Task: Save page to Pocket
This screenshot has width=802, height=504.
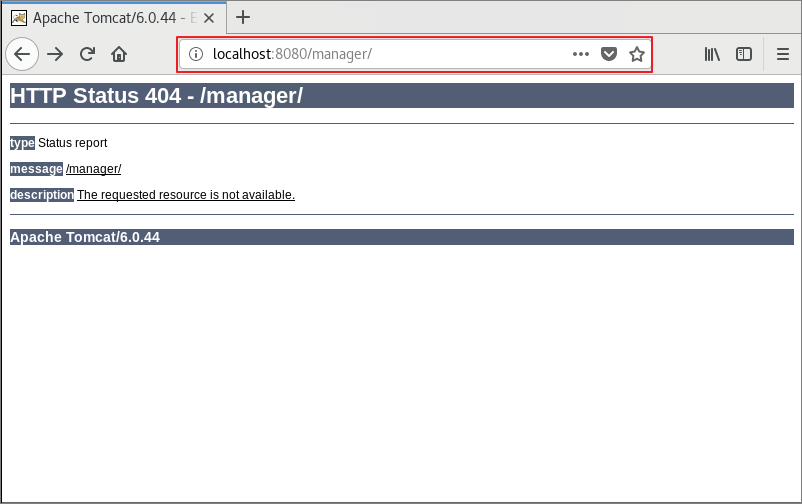Action: tap(609, 54)
